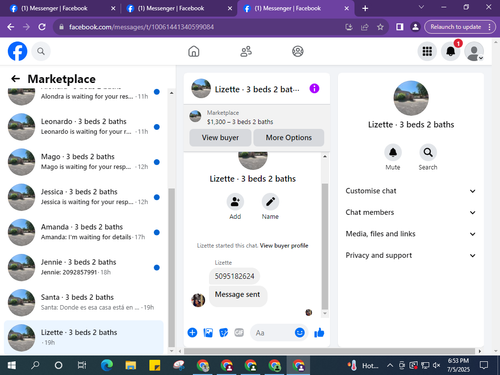Viewport: 500px width, 375px height.
Task: Click Lizette's large profile thumbnail in right panel
Action: tap(411, 98)
